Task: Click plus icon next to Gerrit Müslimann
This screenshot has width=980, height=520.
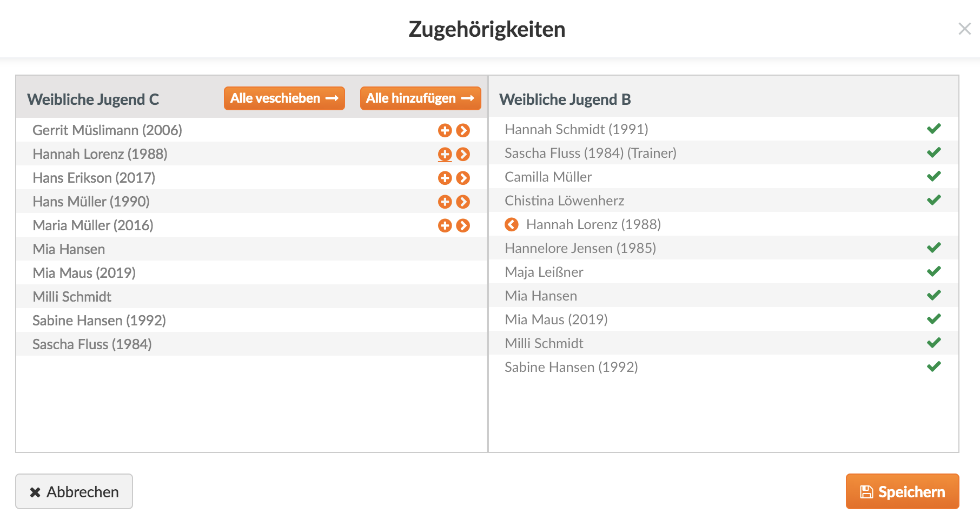Action: pyautogui.click(x=445, y=130)
